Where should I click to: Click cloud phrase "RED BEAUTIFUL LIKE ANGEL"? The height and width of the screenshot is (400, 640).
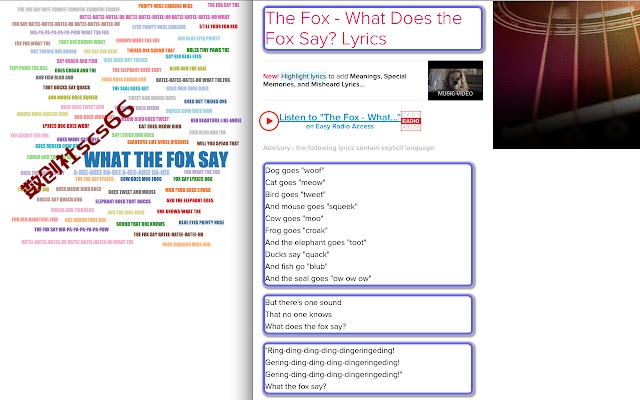[x=216, y=120]
